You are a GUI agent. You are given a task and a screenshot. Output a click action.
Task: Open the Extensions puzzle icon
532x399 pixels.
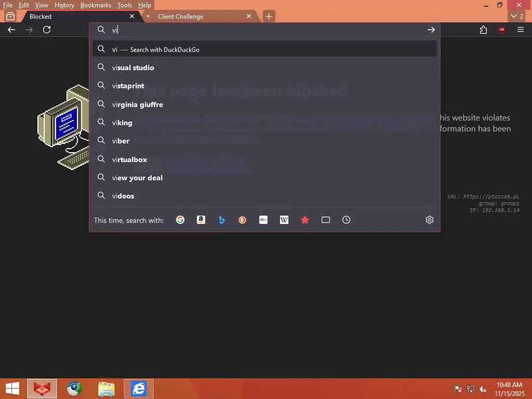click(x=484, y=30)
